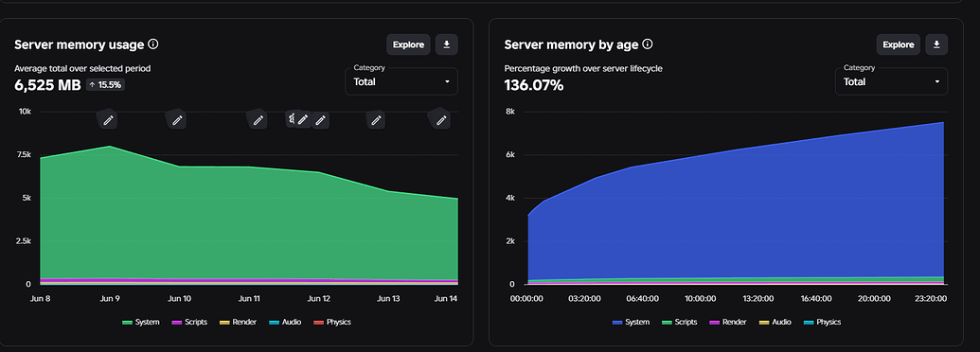Toggle magenta Scripts legend in memory usage chart
This screenshot has height=352, width=980.
[190, 322]
